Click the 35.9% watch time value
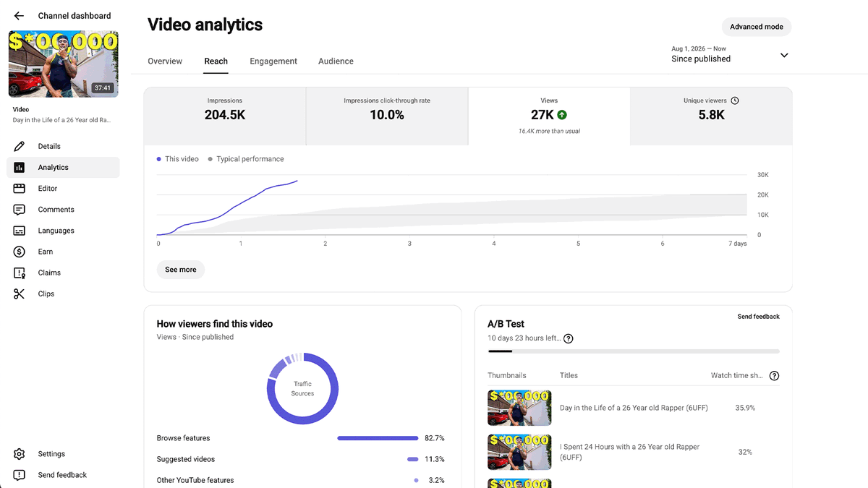 745,408
